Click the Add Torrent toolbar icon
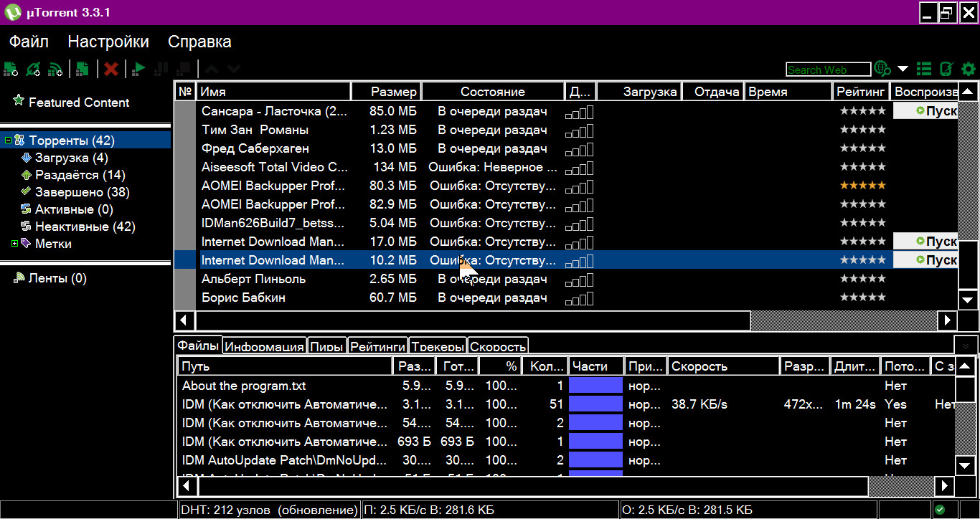This screenshot has height=519, width=980. tap(11, 69)
